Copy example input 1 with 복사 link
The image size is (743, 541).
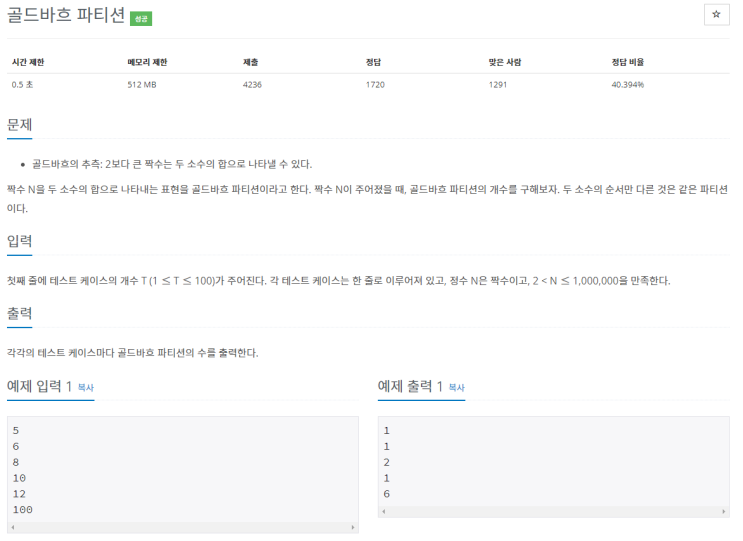click(86, 388)
